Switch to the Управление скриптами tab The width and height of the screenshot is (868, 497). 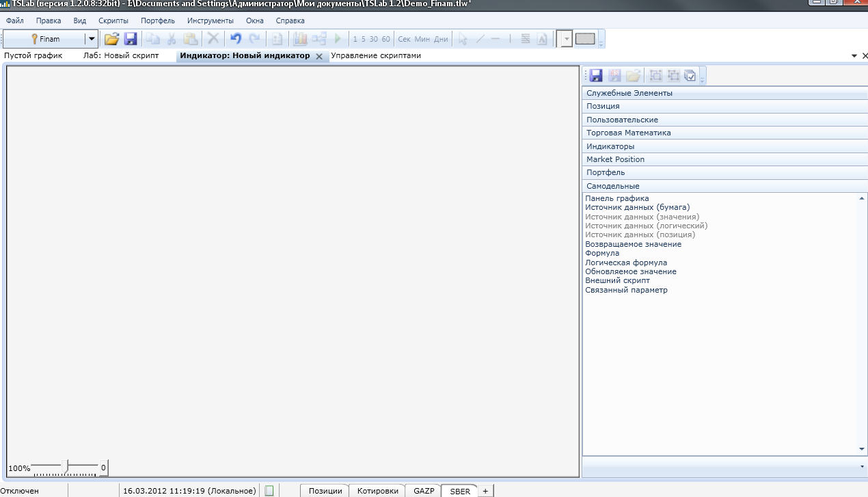(376, 55)
